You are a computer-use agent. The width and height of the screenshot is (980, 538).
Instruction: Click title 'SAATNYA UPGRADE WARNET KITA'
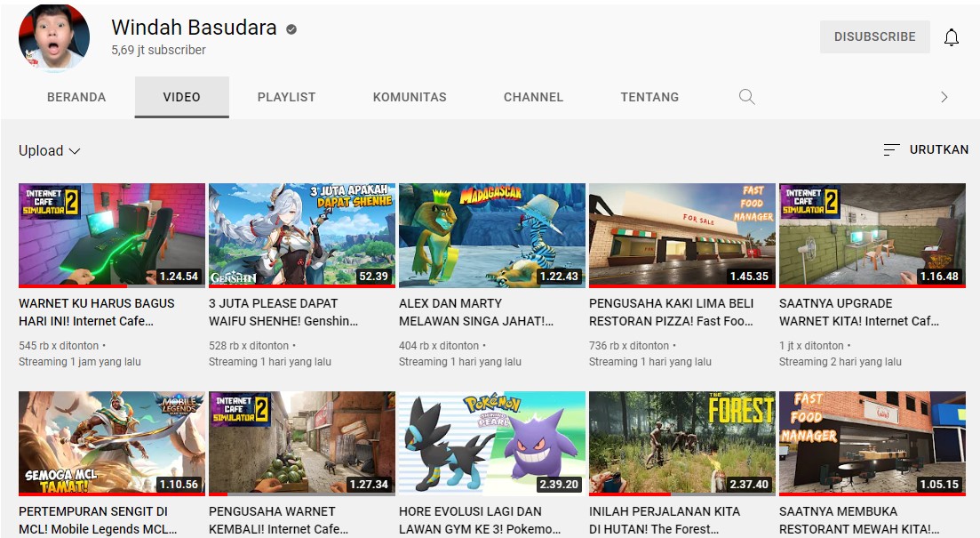[x=859, y=312]
